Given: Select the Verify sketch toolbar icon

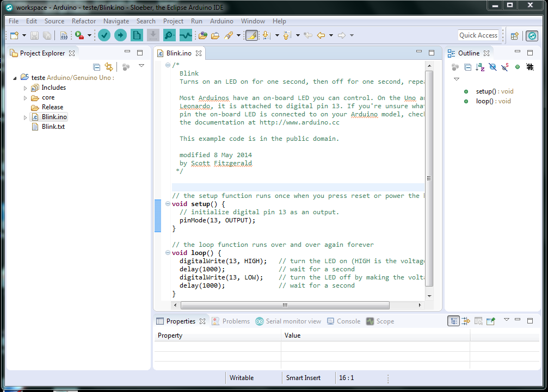Looking at the screenshot, I should pos(104,35).
